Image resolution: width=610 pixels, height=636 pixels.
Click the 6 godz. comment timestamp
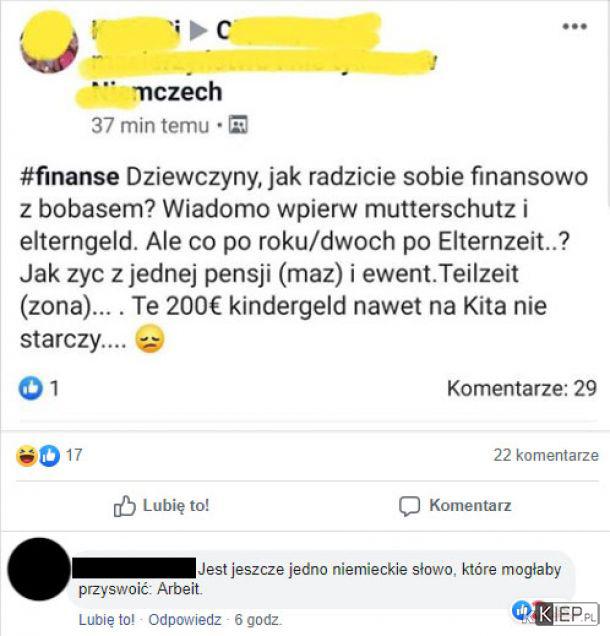click(x=258, y=620)
